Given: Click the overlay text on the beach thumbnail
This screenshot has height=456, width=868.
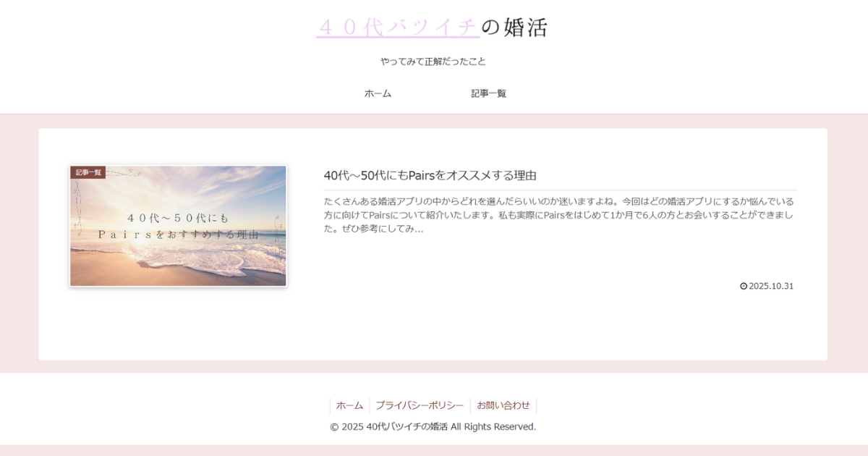Looking at the screenshot, I should [178, 226].
